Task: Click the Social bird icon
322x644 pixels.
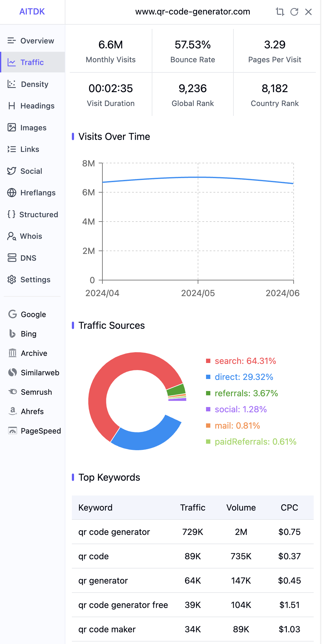Action: pos(12,171)
